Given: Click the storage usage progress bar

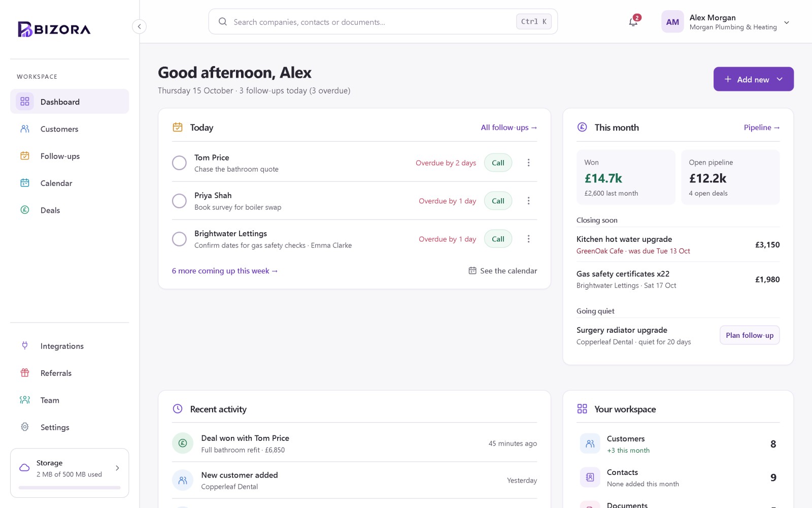Looking at the screenshot, I should click(70, 488).
